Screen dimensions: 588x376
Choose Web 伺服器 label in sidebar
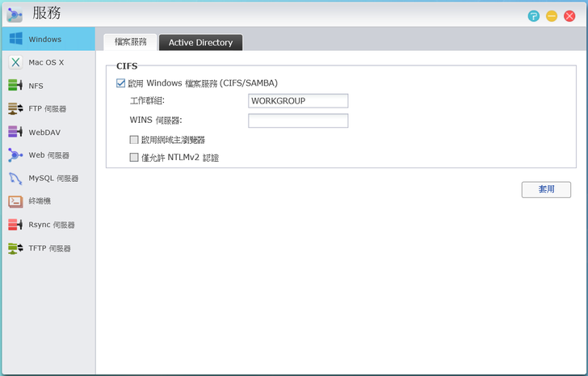tap(48, 155)
